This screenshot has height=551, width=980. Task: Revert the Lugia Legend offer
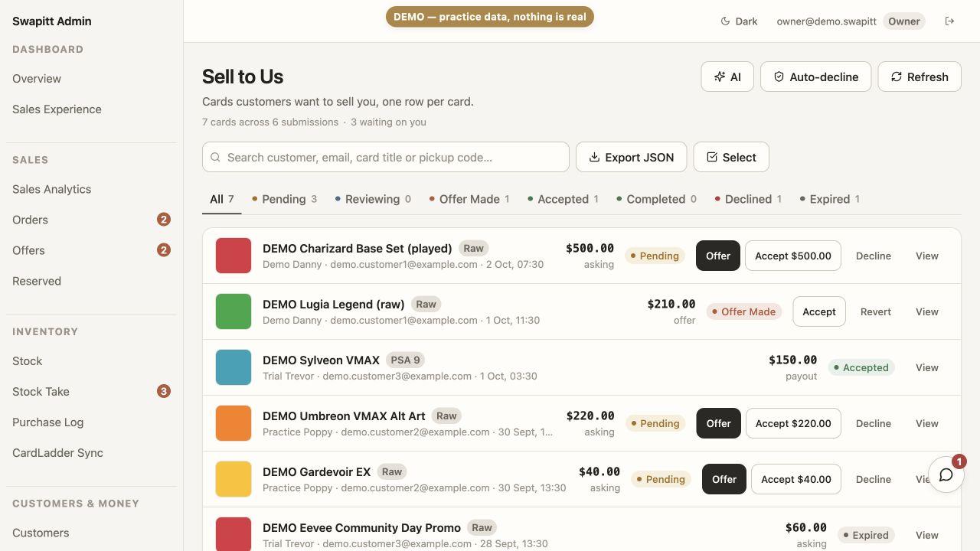coord(876,311)
